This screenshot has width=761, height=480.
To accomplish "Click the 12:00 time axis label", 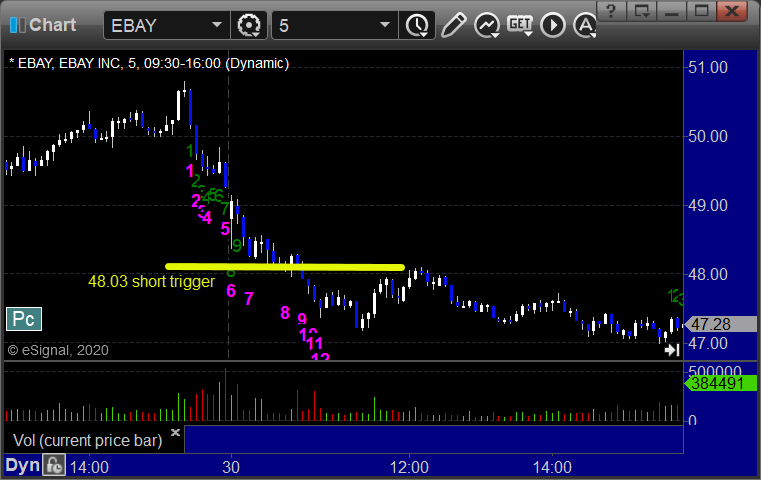I will [x=409, y=467].
